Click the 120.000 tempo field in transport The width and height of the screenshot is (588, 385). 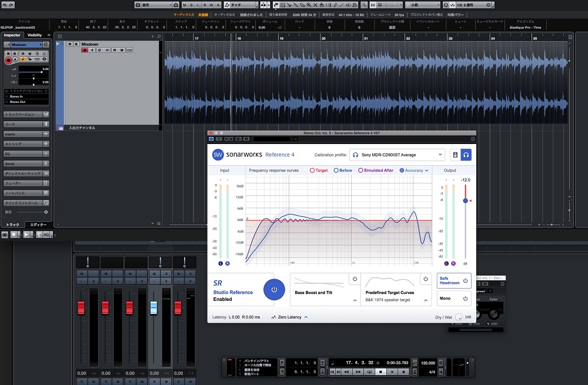click(x=428, y=363)
